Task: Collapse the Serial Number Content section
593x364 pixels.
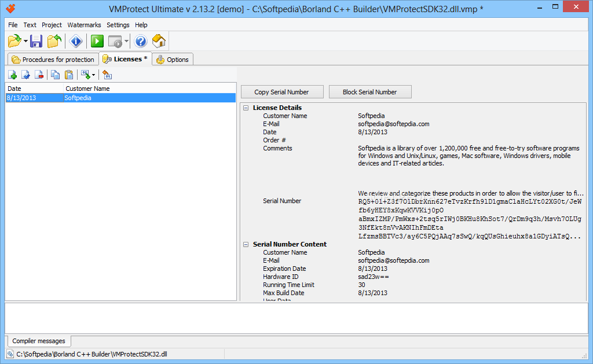Action: point(246,244)
